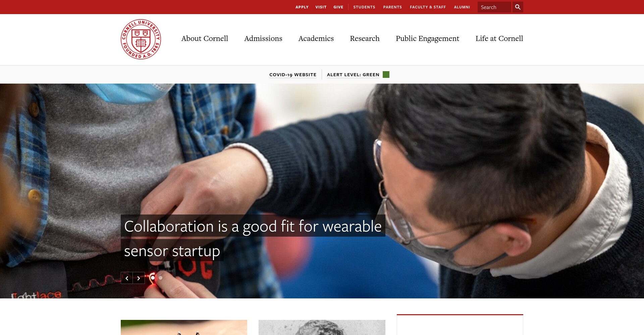Click the Alert Level: Green link
The width and height of the screenshot is (644, 335).
tap(353, 75)
